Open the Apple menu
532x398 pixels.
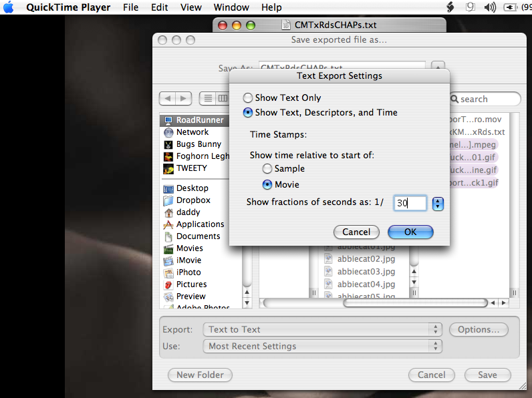tap(9, 7)
